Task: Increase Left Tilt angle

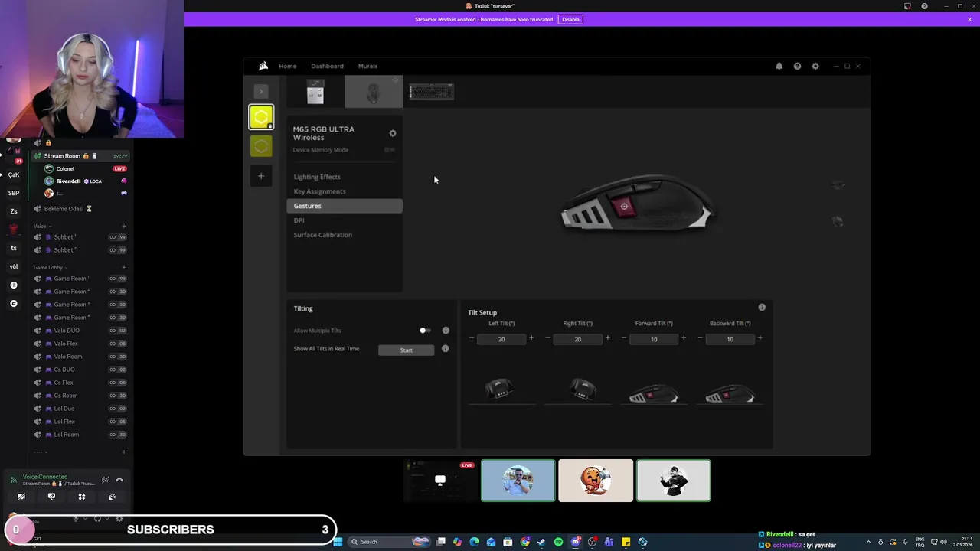Action: tap(531, 338)
